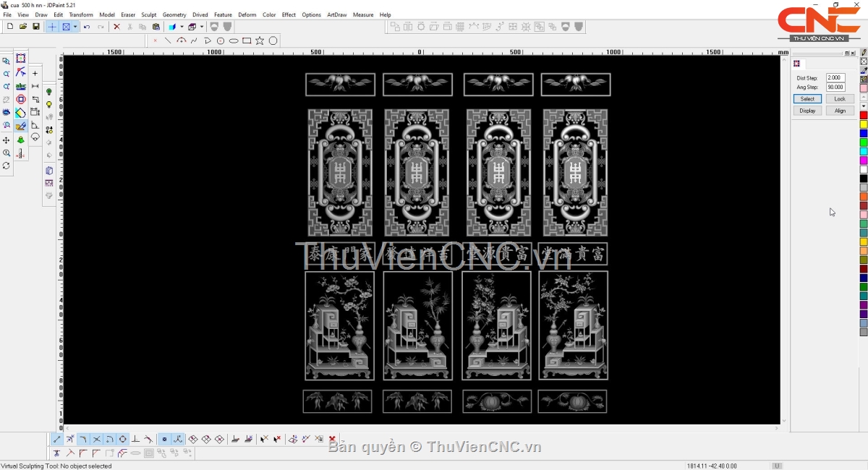
Task: Open the ArtDraw menu
Action: 336,14
